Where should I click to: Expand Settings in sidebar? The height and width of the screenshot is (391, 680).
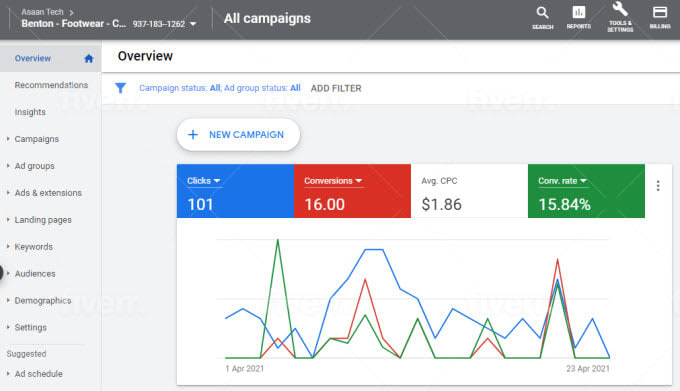tap(8, 327)
